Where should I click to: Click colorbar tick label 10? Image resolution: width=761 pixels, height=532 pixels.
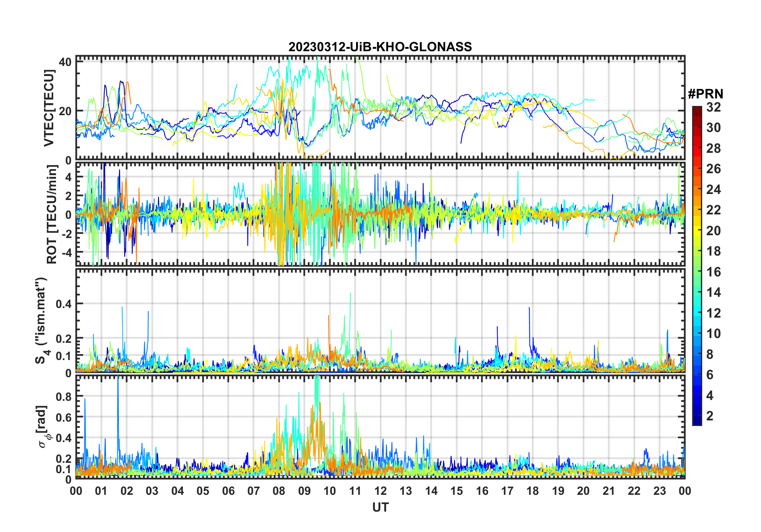tap(713, 334)
